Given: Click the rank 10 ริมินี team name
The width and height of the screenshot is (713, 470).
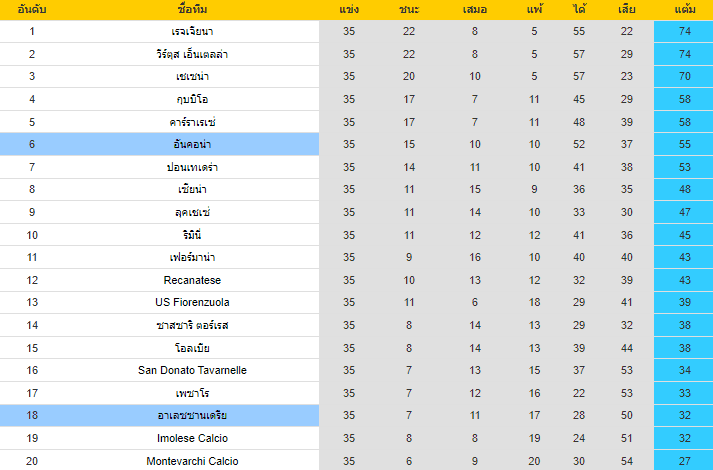Looking at the screenshot, I should point(192,234).
